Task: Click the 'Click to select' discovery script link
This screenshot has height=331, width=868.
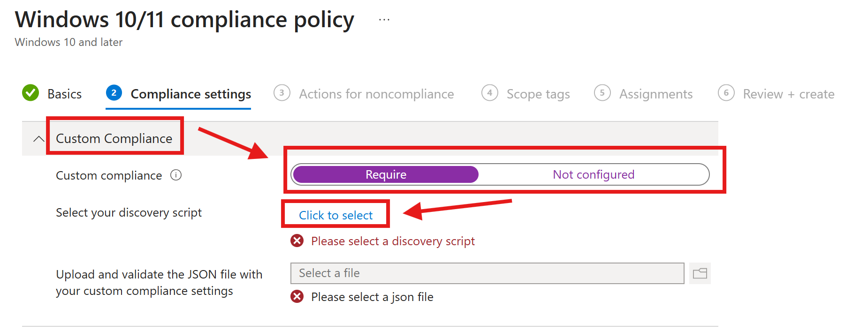Action: point(336,215)
